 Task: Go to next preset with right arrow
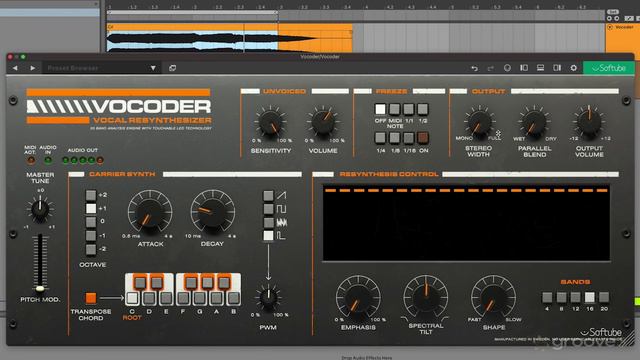pos(33,68)
